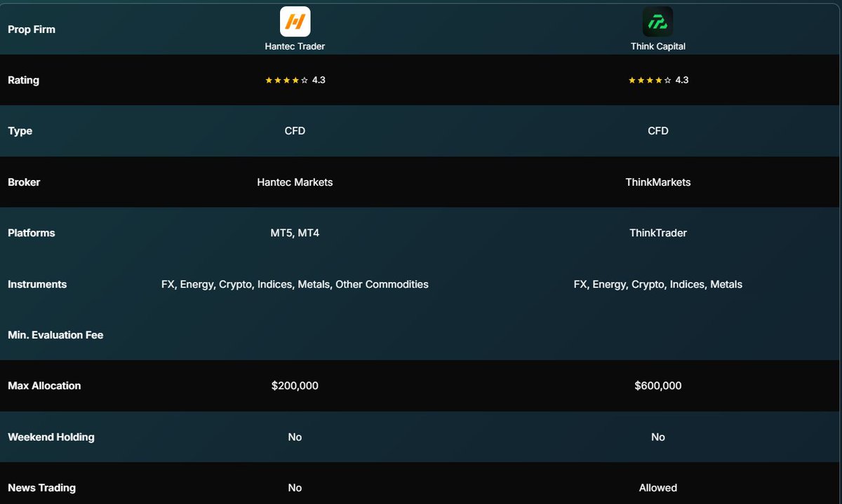
Task: Click Hantec's instruments list with Other Commodities
Action: click(295, 284)
